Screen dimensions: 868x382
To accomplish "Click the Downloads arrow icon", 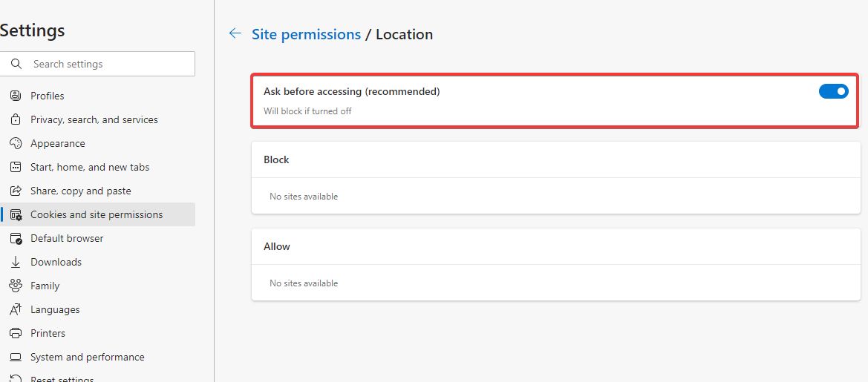I will pos(16,262).
